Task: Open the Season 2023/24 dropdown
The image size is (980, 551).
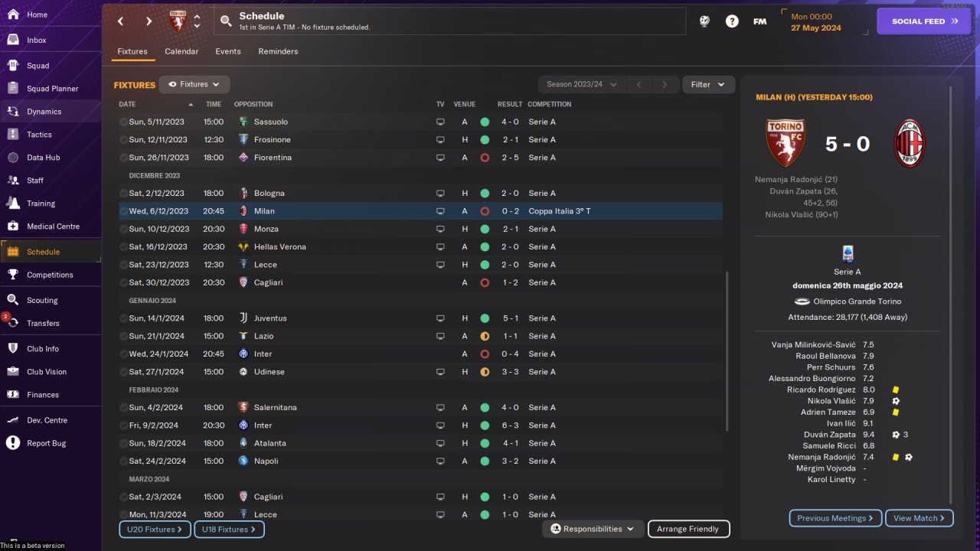Action: pyautogui.click(x=582, y=84)
